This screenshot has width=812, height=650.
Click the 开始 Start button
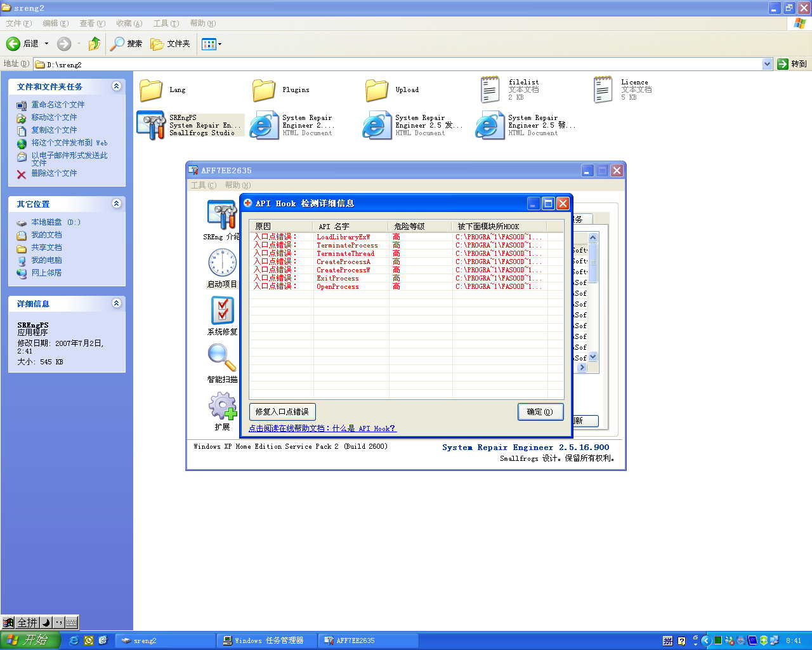[30, 640]
